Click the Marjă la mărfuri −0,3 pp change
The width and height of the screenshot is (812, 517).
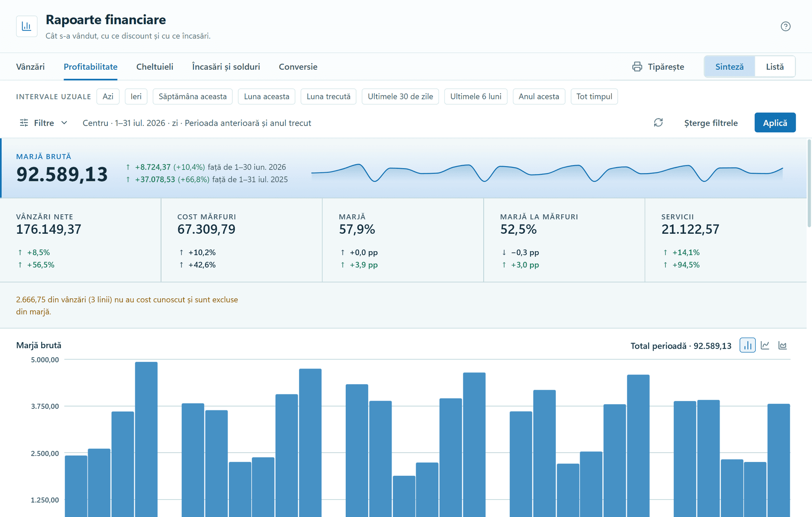pyautogui.click(x=525, y=252)
